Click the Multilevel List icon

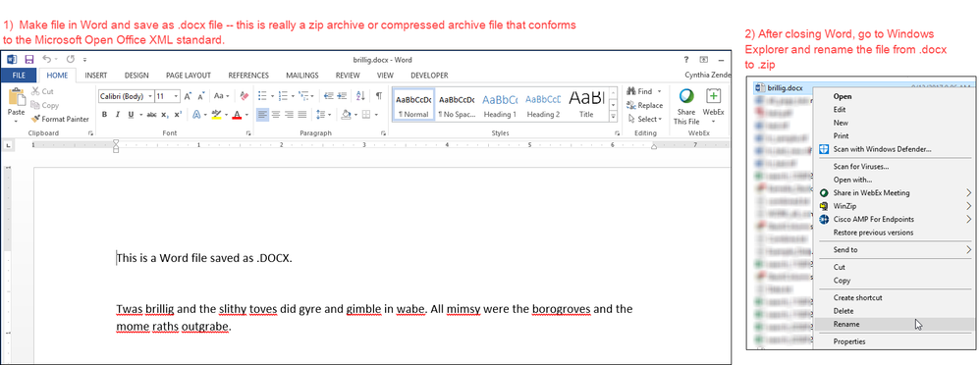click(x=303, y=96)
